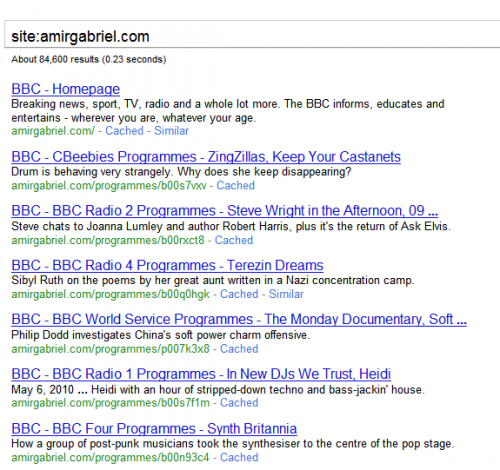This screenshot has height=470, width=500.
Task: Click snippet about post-punk musicians and synthesiser
Action: (233, 444)
